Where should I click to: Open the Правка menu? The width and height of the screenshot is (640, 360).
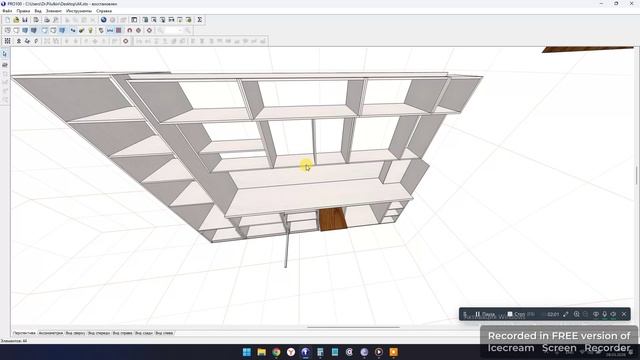pyautogui.click(x=23, y=11)
